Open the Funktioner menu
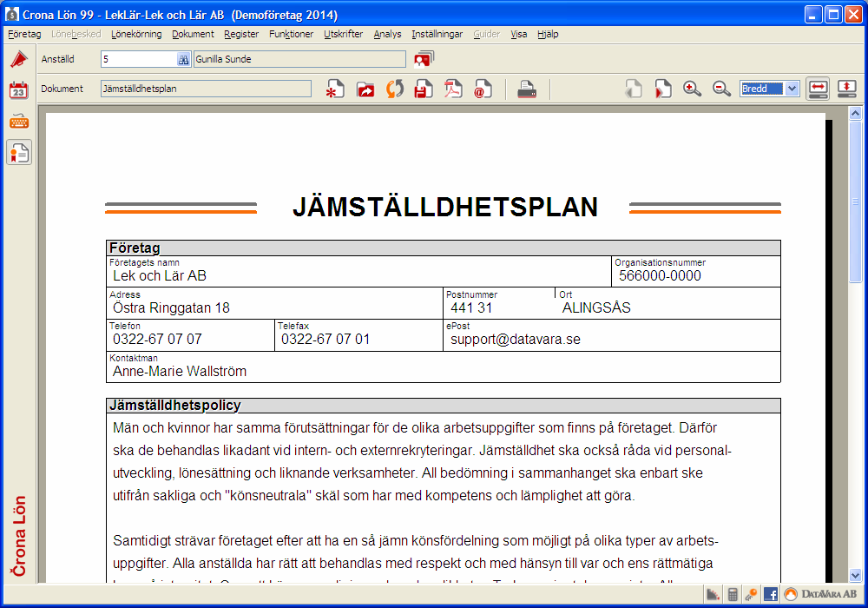 pos(291,34)
